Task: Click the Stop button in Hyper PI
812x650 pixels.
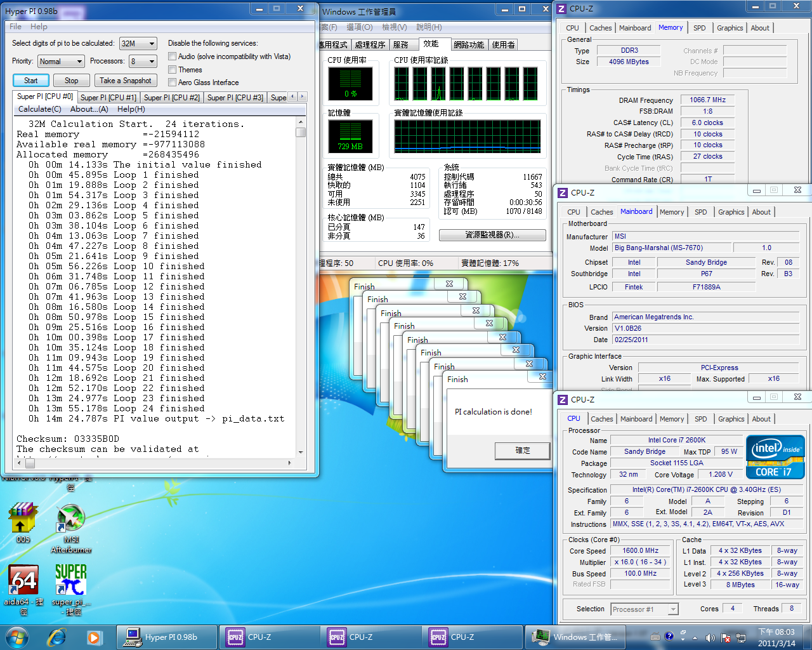Action: pyautogui.click(x=72, y=81)
